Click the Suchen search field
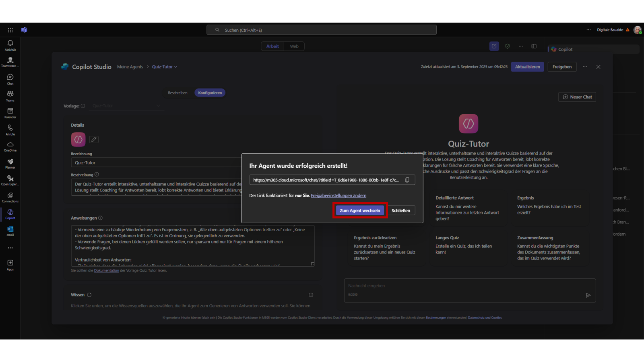Image resolution: width=644 pixels, height=362 pixels. coord(321,30)
